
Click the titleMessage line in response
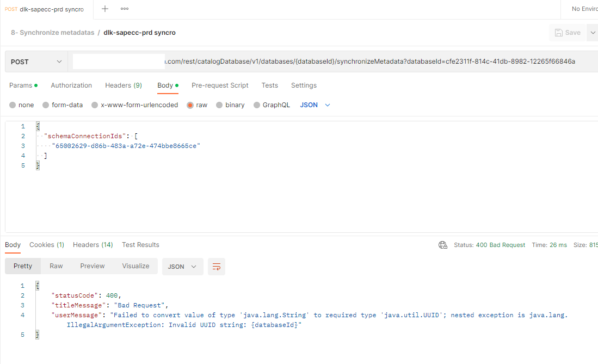tap(110, 305)
